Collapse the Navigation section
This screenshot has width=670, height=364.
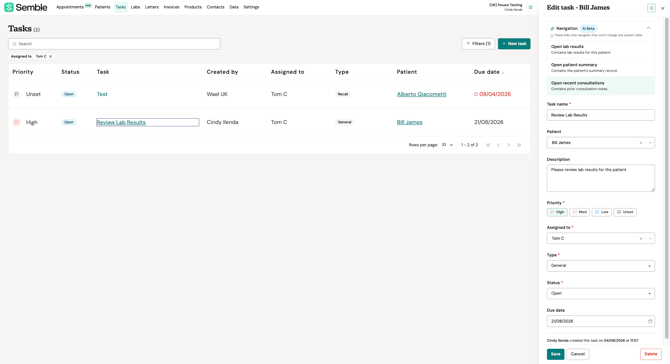648,28
